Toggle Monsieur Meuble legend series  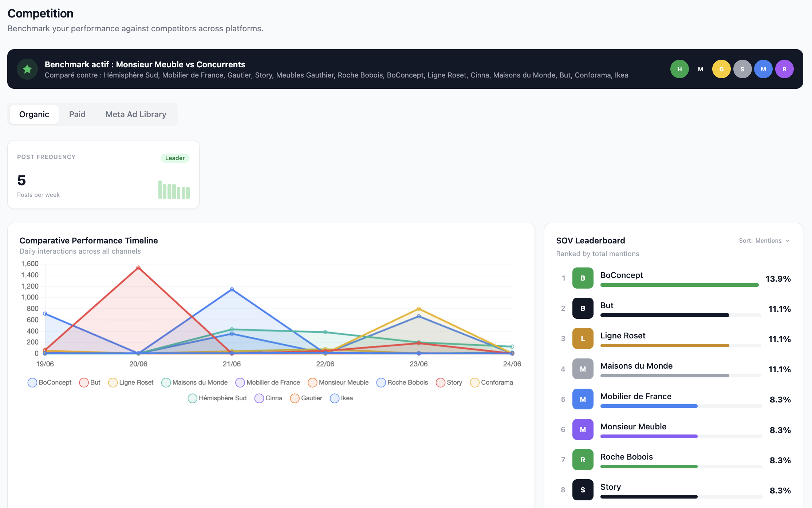pos(338,382)
